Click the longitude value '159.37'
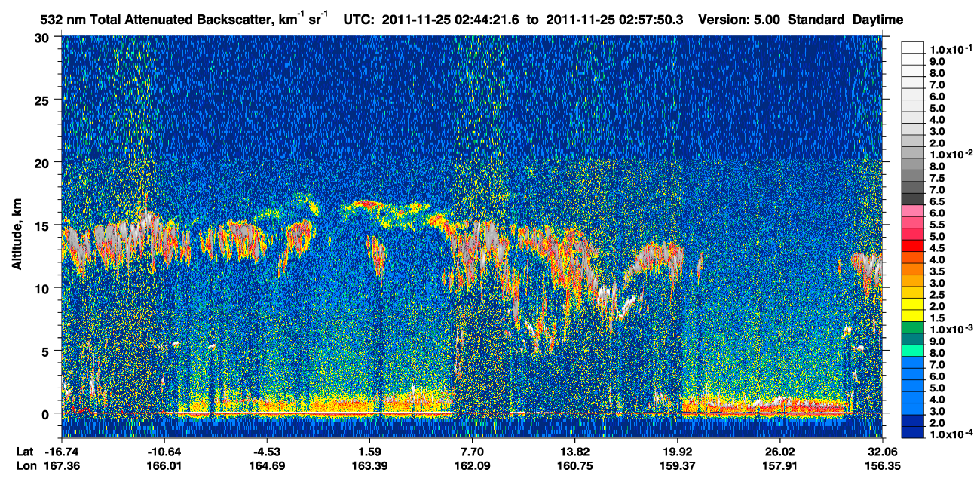Image resolution: width=980 pixels, height=503 pixels. 677,465
